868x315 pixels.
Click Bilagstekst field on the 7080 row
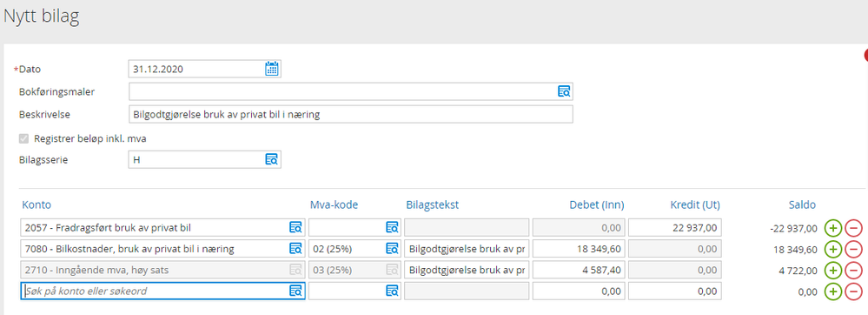tap(466, 249)
